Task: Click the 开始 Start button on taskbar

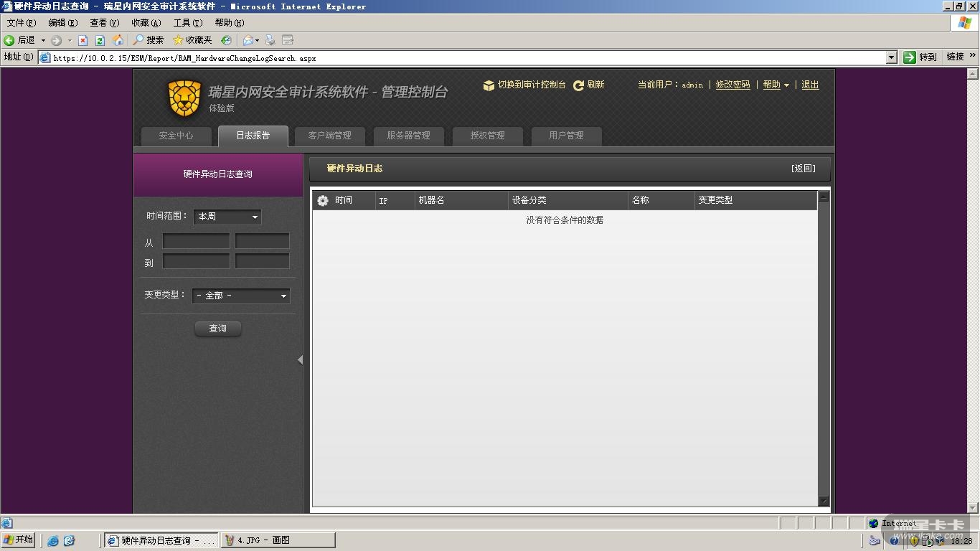Action: (x=19, y=540)
